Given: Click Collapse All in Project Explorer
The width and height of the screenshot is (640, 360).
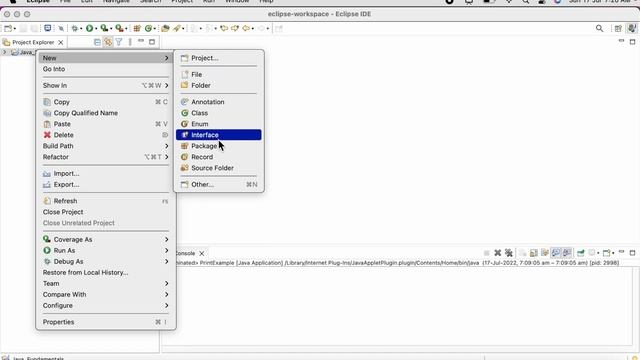Looking at the screenshot, I should [97, 42].
